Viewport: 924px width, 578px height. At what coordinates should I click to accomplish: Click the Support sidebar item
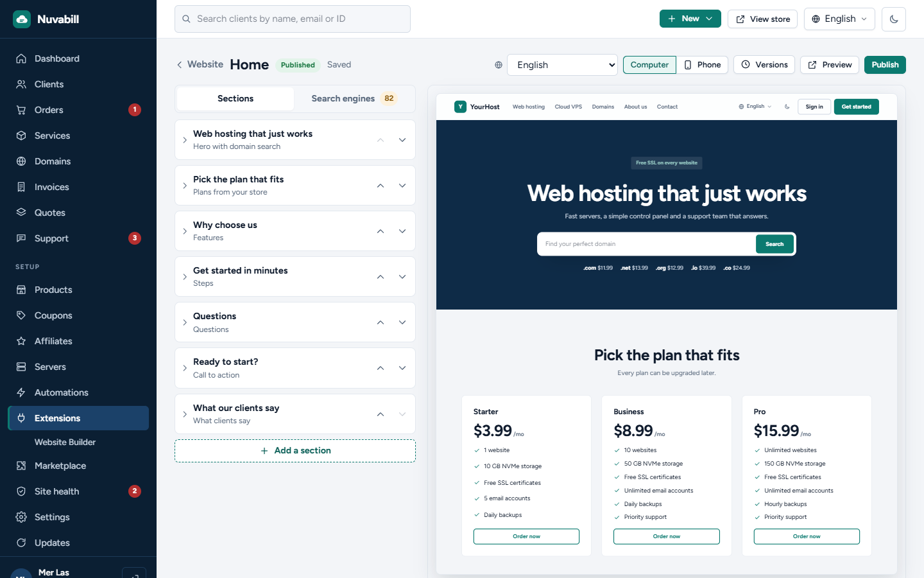pos(78,238)
